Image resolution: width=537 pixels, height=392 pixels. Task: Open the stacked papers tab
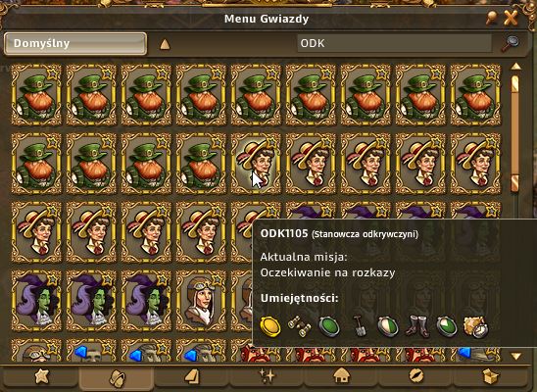point(192,376)
